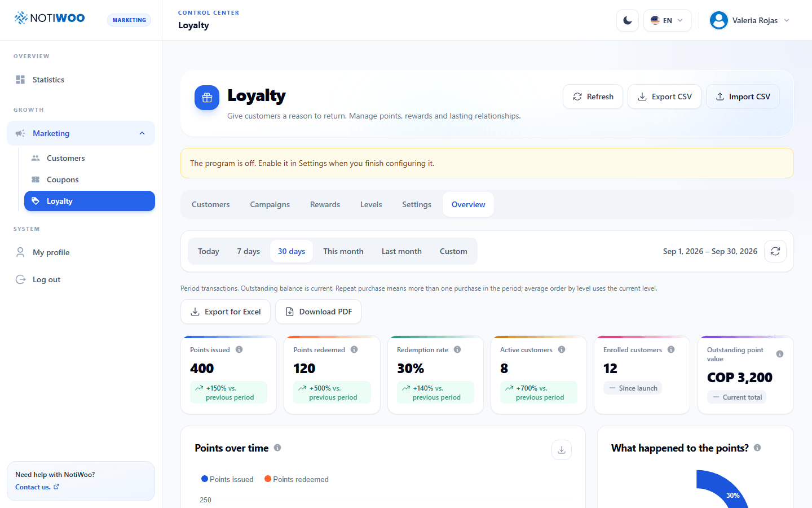812x508 pixels.
Task: Expand the Valeria Rojas account menu
Action: (x=749, y=20)
